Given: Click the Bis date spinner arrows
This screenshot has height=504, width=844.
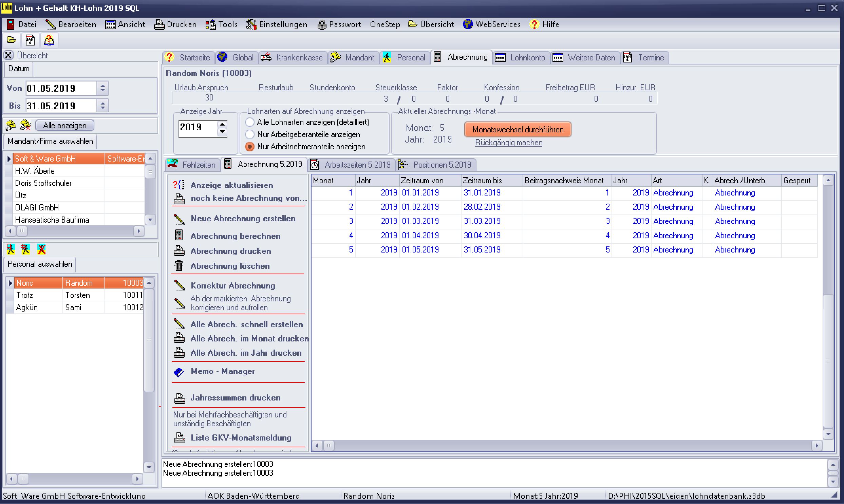Looking at the screenshot, I should 102,105.
